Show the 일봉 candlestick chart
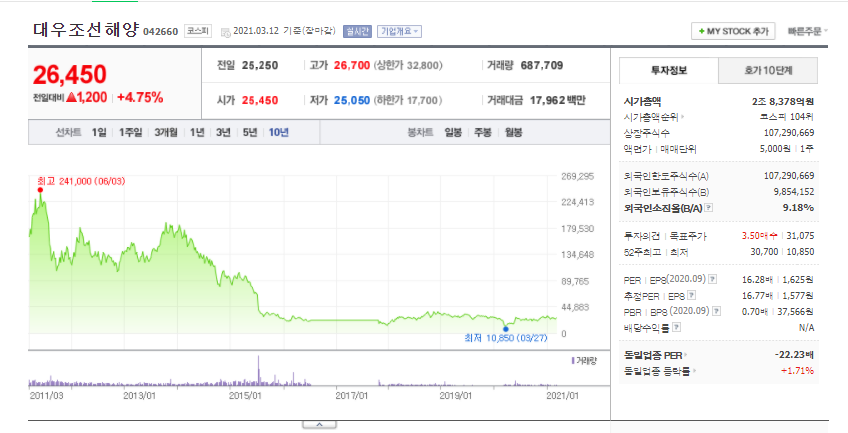 pyautogui.click(x=453, y=132)
